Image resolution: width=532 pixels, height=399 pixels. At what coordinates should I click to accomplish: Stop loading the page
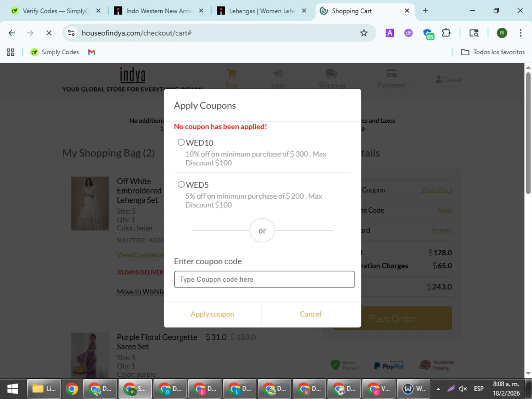[49, 33]
